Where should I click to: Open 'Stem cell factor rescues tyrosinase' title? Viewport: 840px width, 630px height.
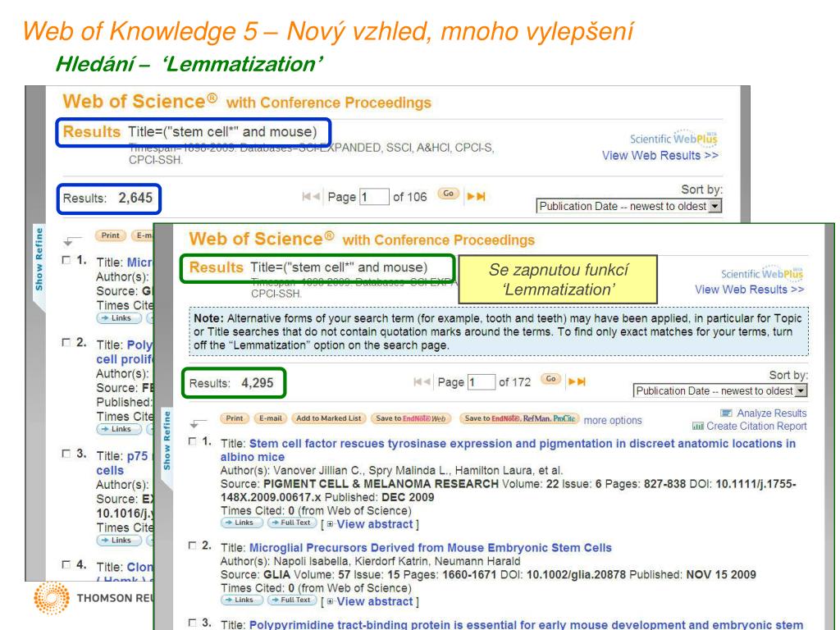pyautogui.click(x=508, y=450)
